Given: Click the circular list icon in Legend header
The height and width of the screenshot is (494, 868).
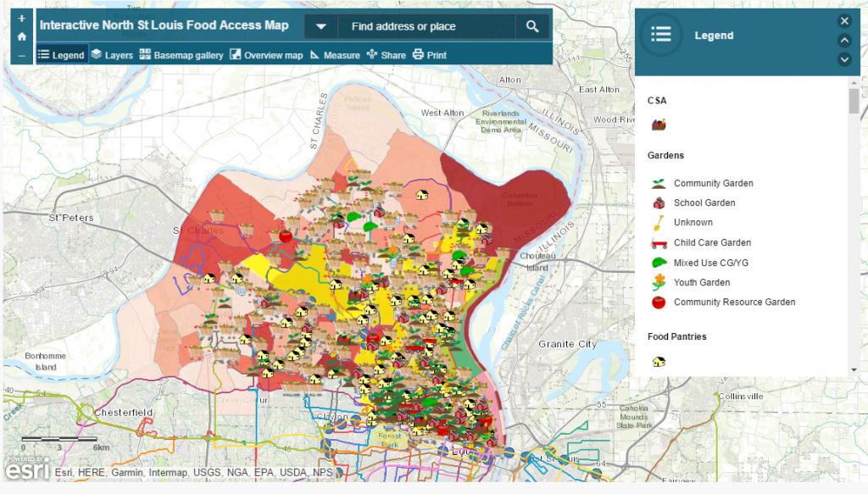Looking at the screenshot, I should point(660,36).
